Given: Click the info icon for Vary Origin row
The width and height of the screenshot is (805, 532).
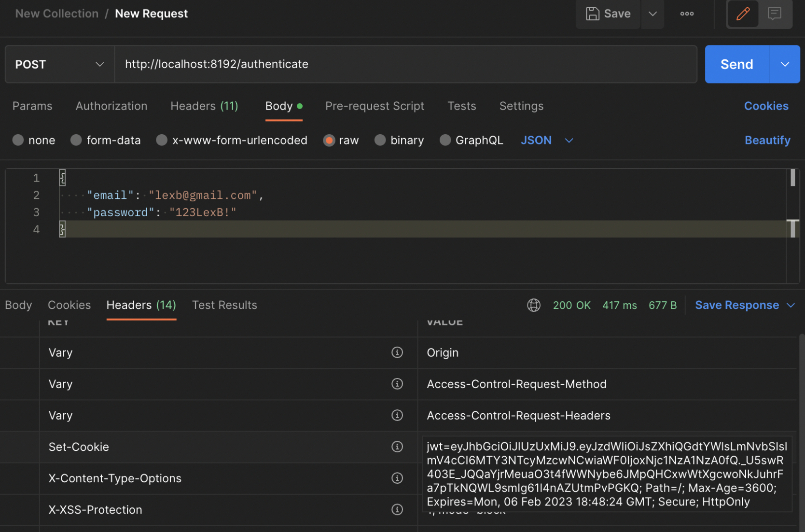Looking at the screenshot, I should [397, 352].
